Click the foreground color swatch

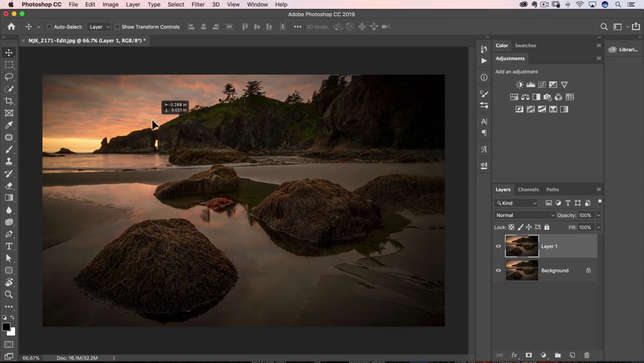click(x=6, y=327)
